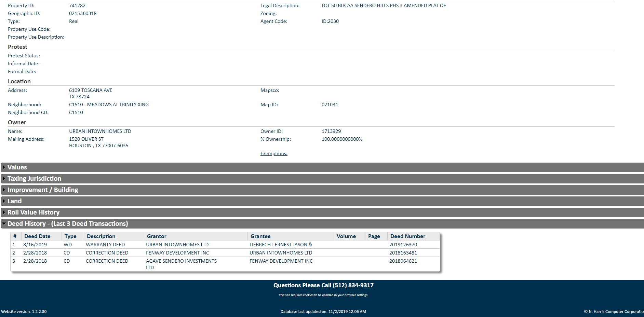Click the legal description text
644x317 pixels.
[x=384, y=5]
